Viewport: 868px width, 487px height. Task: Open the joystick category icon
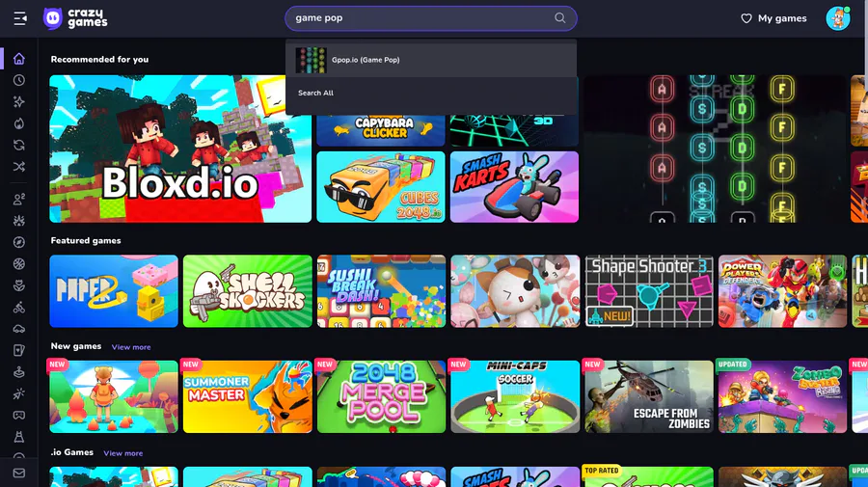pyautogui.click(x=19, y=372)
